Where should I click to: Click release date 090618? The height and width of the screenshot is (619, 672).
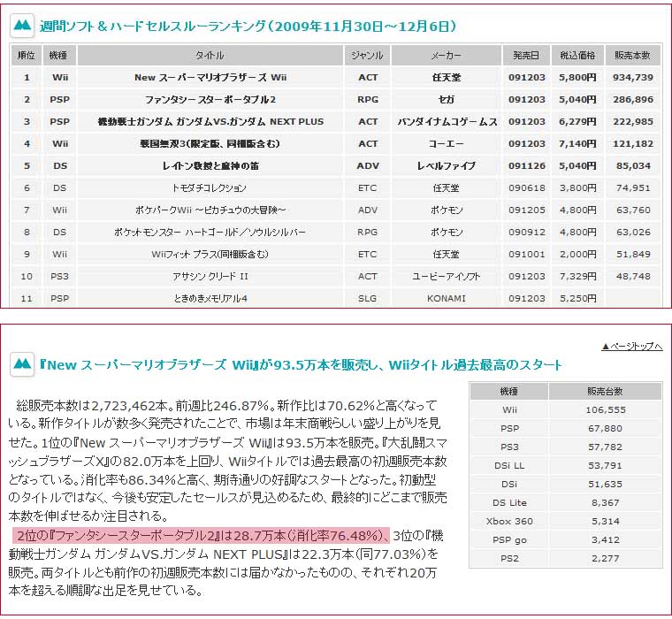527,188
